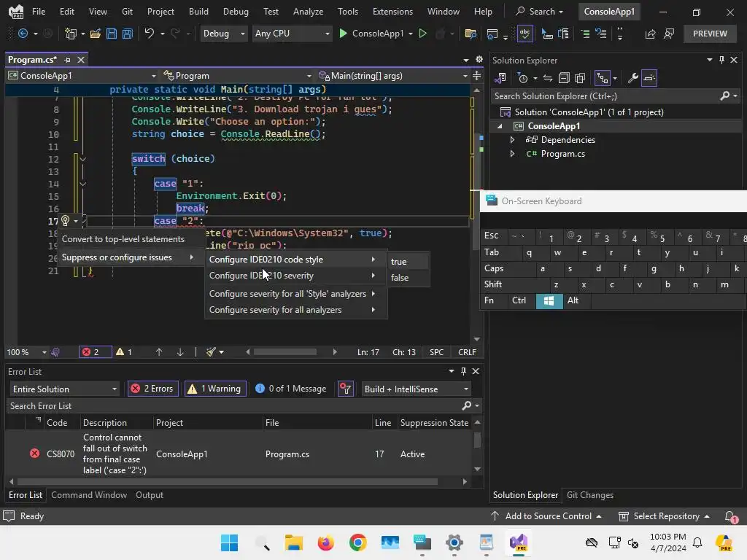Viewport: 747px width, 560px height.
Task: Open the ConsoleApp1 project scope dropdown in editor
Action: click(x=82, y=76)
